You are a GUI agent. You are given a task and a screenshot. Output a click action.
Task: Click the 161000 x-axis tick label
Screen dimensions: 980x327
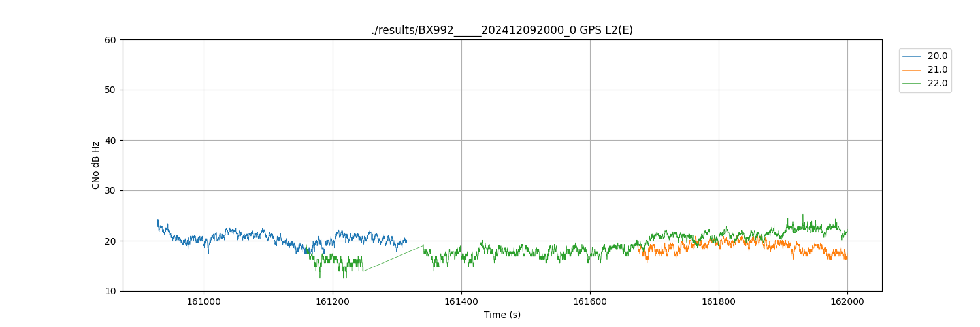pyautogui.click(x=204, y=301)
